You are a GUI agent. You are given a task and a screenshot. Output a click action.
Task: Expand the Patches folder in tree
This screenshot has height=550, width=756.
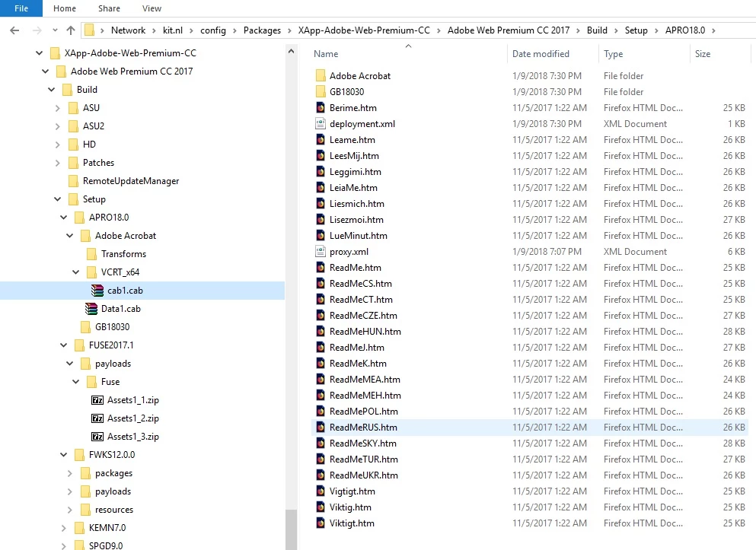(57, 163)
